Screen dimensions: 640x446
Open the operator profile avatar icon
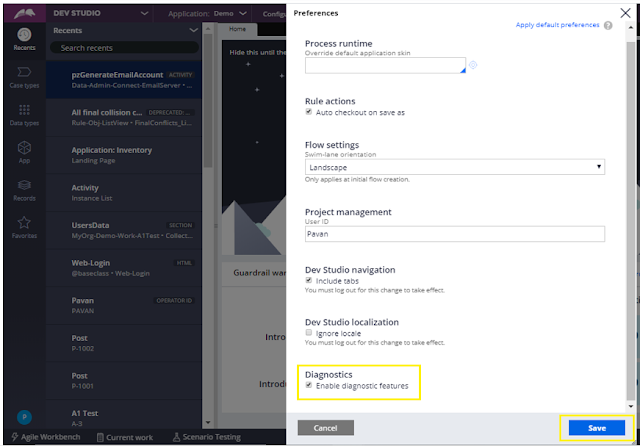[x=24, y=417]
